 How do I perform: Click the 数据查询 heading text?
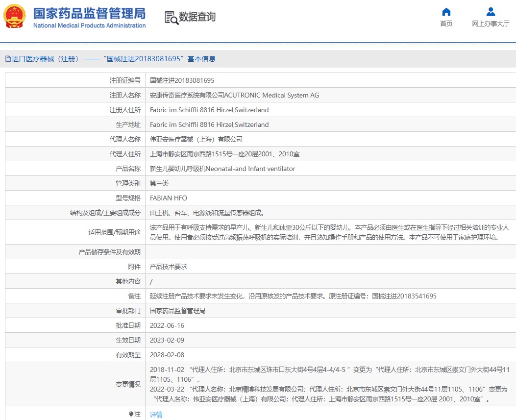pyautogui.click(x=197, y=17)
